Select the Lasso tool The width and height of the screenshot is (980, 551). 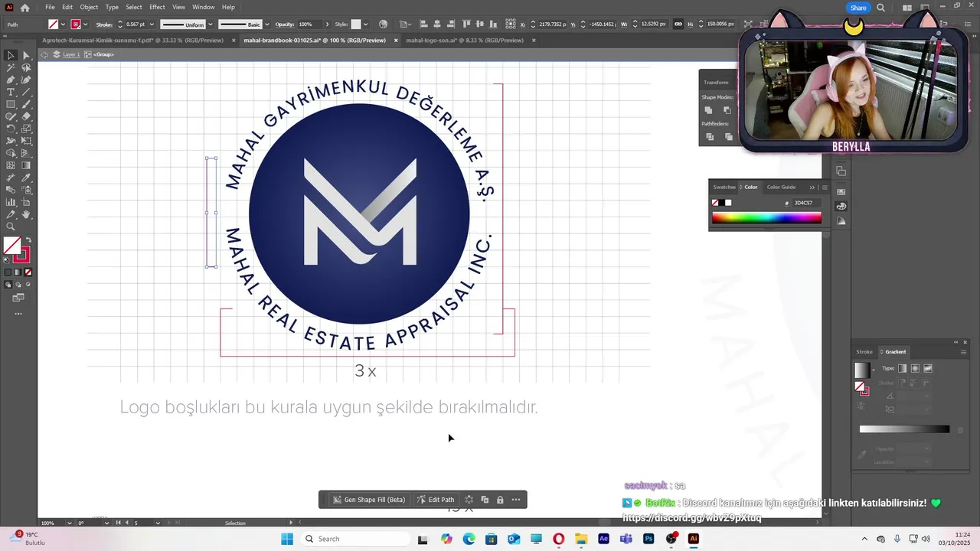(x=26, y=67)
